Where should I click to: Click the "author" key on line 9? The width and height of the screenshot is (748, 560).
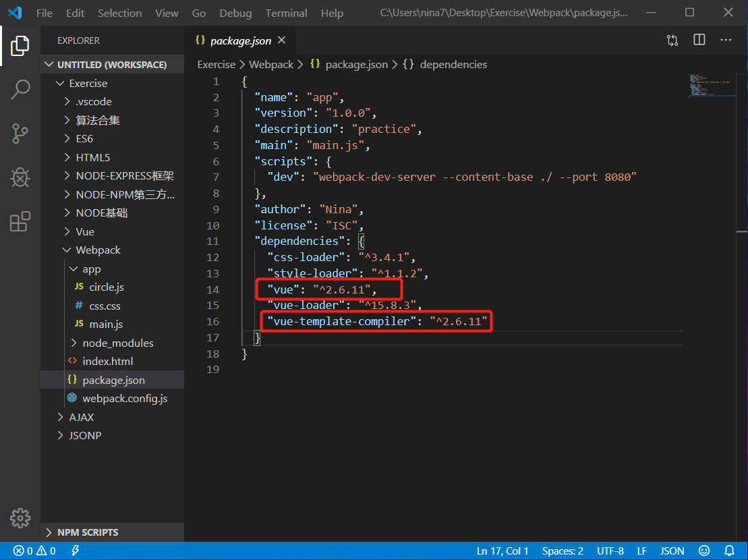click(x=279, y=209)
